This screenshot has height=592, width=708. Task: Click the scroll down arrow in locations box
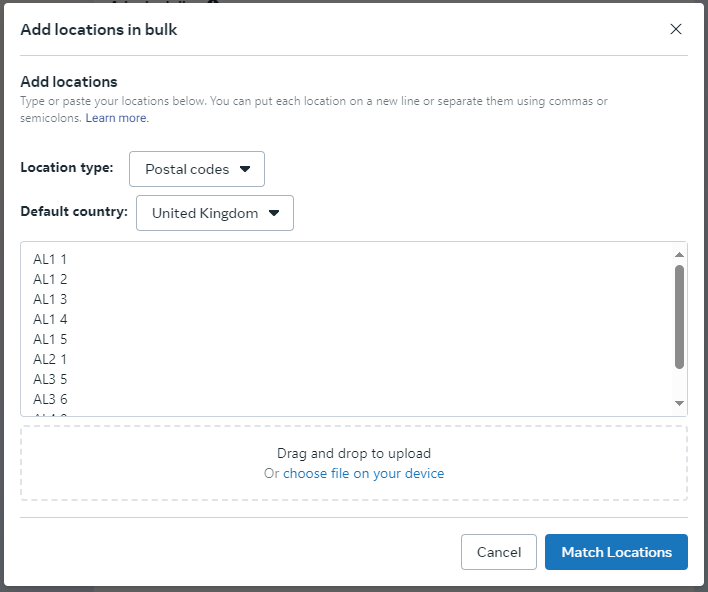[679, 403]
